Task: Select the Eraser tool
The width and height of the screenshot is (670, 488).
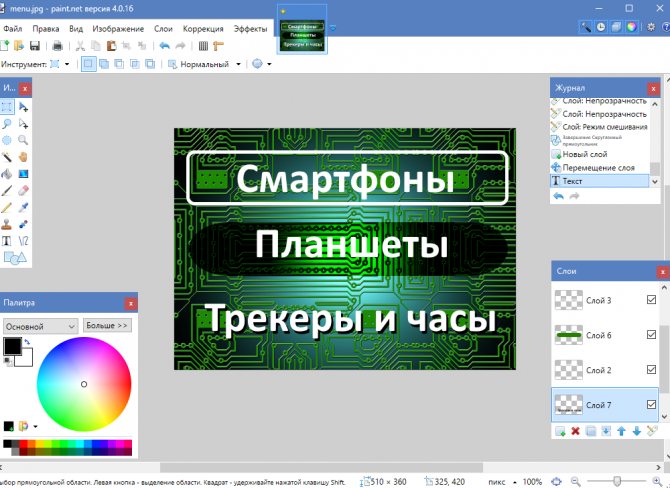Action: coord(24,191)
